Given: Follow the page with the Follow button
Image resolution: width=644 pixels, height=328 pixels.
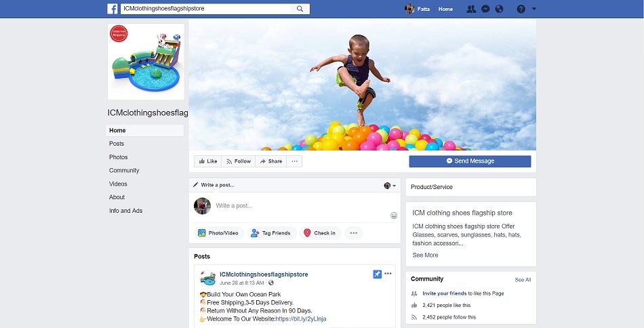Looking at the screenshot, I should [x=238, y=161].
